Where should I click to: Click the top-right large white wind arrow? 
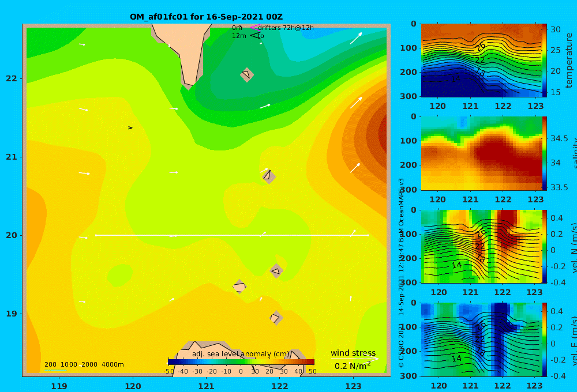[x=356, y=38]
